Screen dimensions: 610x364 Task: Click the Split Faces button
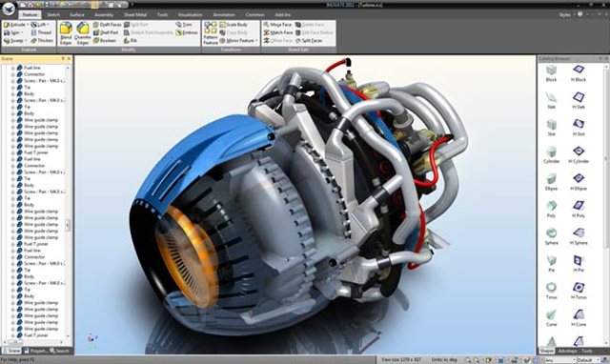[309, 40]
